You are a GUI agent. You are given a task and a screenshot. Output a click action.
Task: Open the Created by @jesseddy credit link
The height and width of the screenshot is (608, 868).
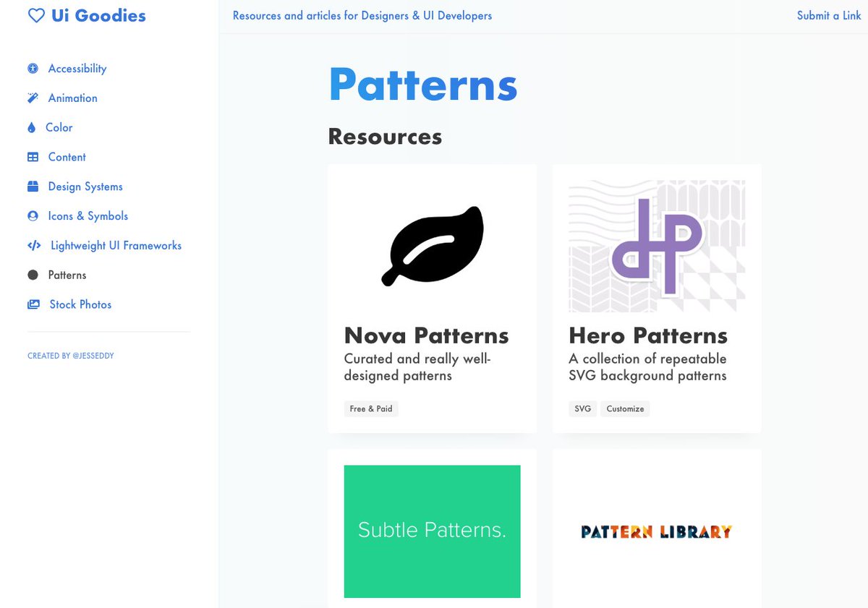pyautogui.click(x=71, y=356)
